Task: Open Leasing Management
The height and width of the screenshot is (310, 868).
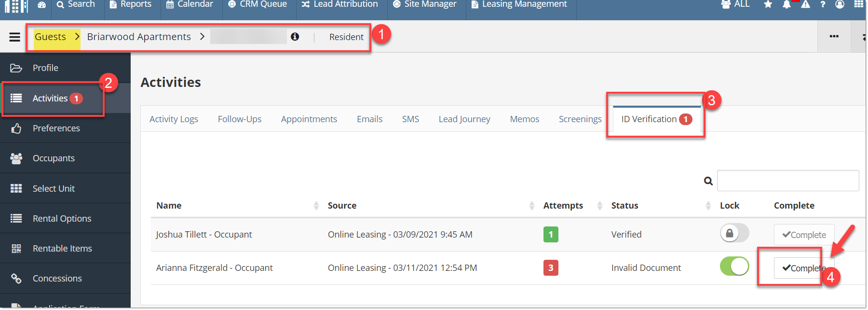Action: (519, 4)
